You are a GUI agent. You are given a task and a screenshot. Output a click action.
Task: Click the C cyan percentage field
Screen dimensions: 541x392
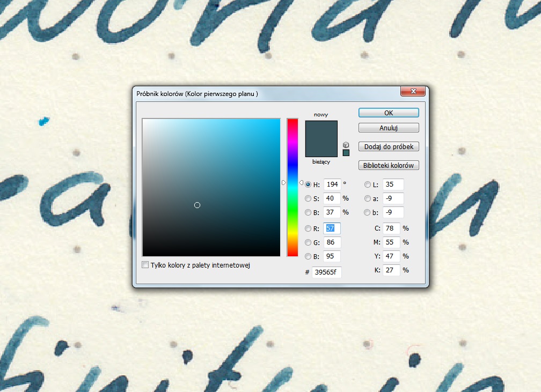[x=391, y=228]
